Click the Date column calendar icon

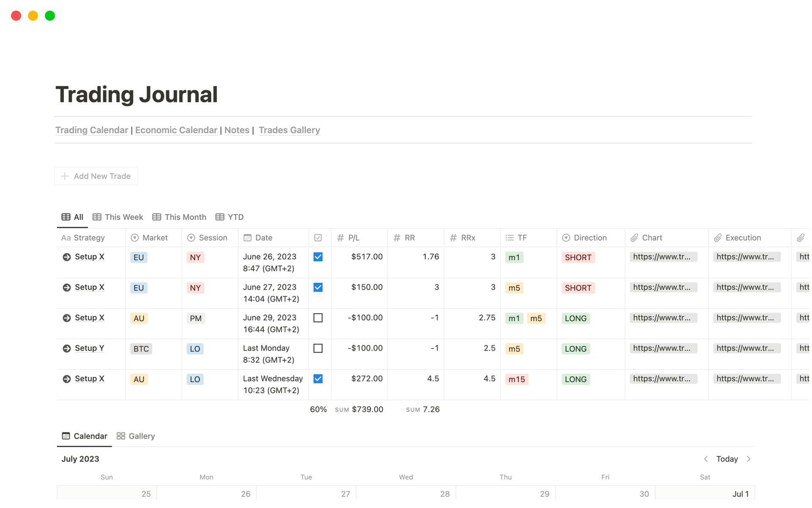coord(247,238)
